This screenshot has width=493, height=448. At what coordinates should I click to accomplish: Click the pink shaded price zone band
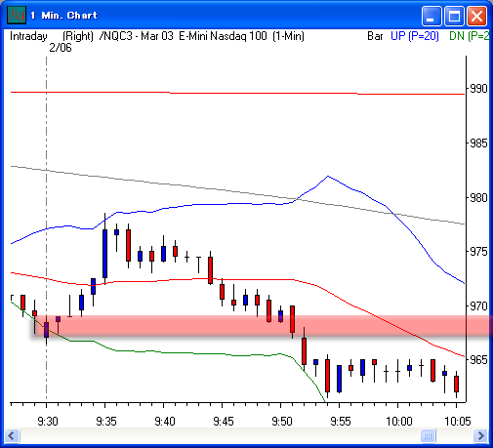tap(263, 325)
